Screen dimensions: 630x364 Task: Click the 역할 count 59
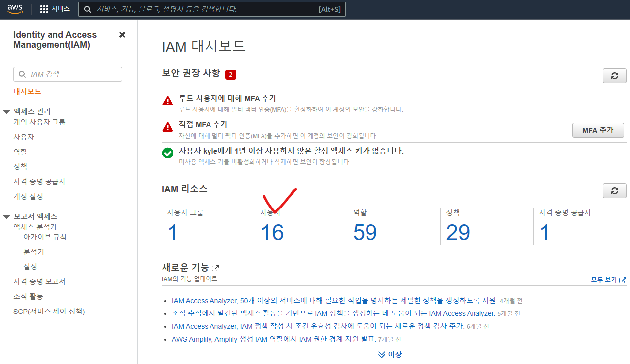tap(365, 233)
